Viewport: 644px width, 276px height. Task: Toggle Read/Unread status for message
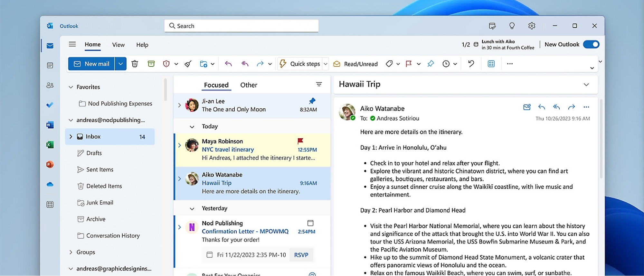[x=356, y=64]
